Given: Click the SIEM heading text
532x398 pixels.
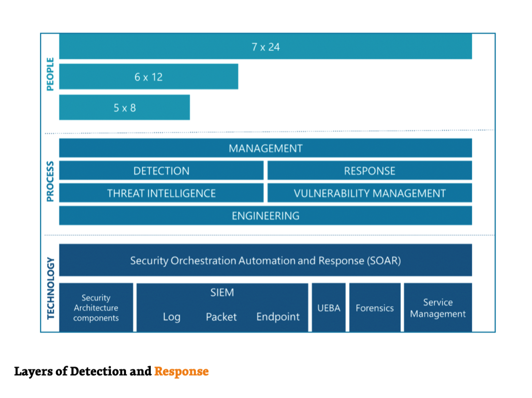Looking at the screenshot, I should click(x=222, y=293).
